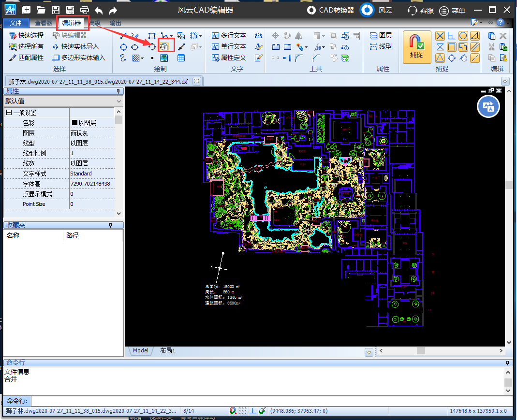517x420 pixels.
Task: Collapse the 一般设置 section
Action: pyautogui.click(x=9, y=113)
